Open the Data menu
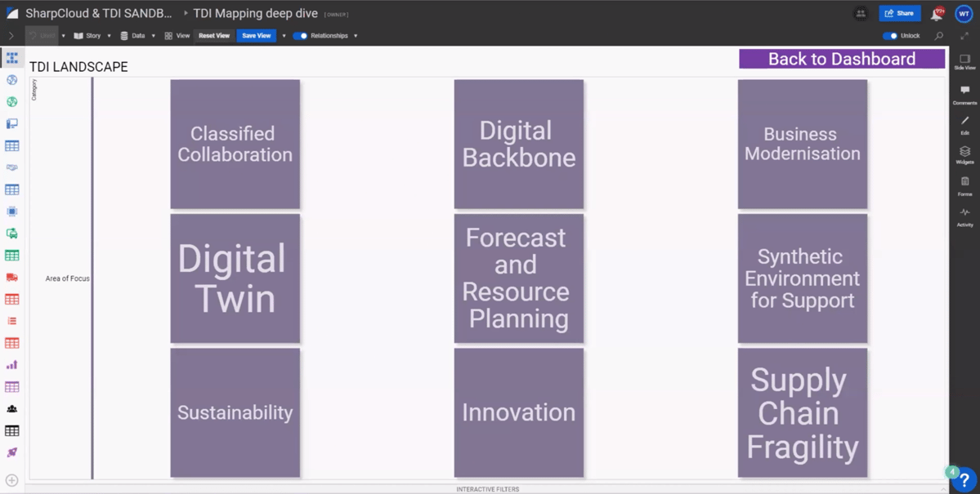Viewport: 980px width, 494px height. coord(133,36)
